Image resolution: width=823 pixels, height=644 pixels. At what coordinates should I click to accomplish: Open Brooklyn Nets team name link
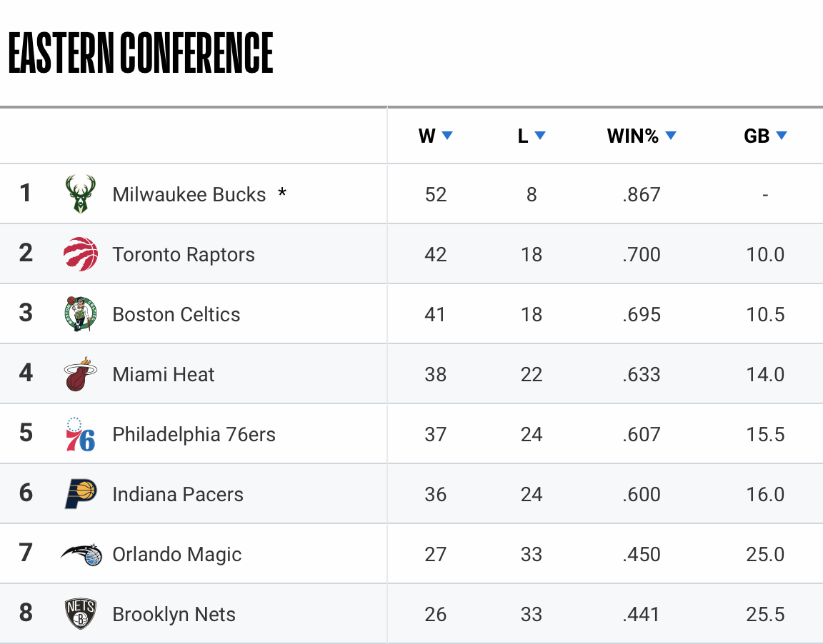pyautogui.click(x=174, y=615)
